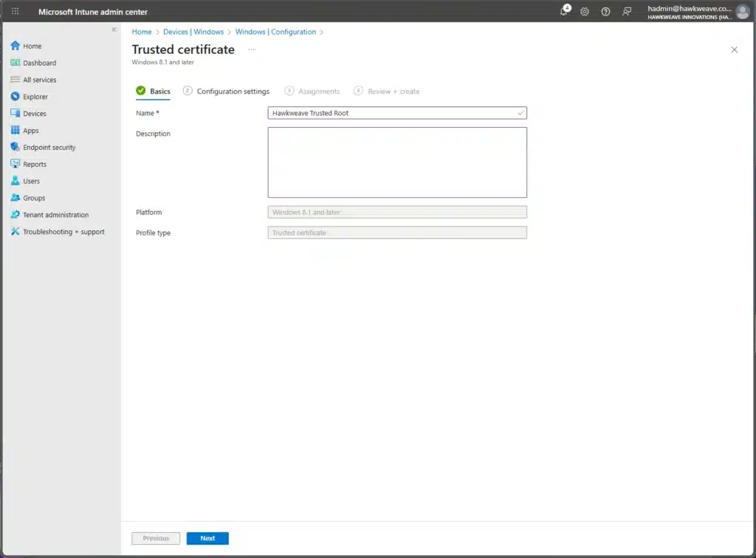The image size is (756, 558).
Task: Open the ellipsis menu beside Trusted certificate
Action: (252, 49)
